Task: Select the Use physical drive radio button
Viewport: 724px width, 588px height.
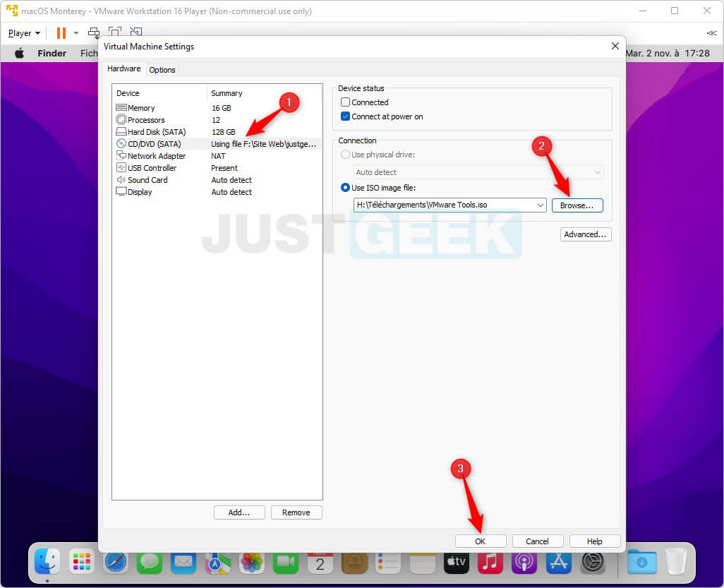Action: pos(345,155)
